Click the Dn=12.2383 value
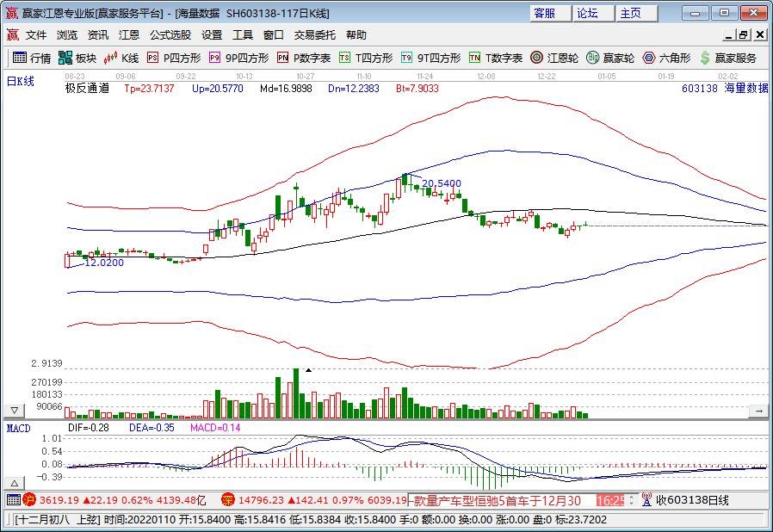Image resolution: width=773 pixels, height=532 pixels. (x=354, y=89)
